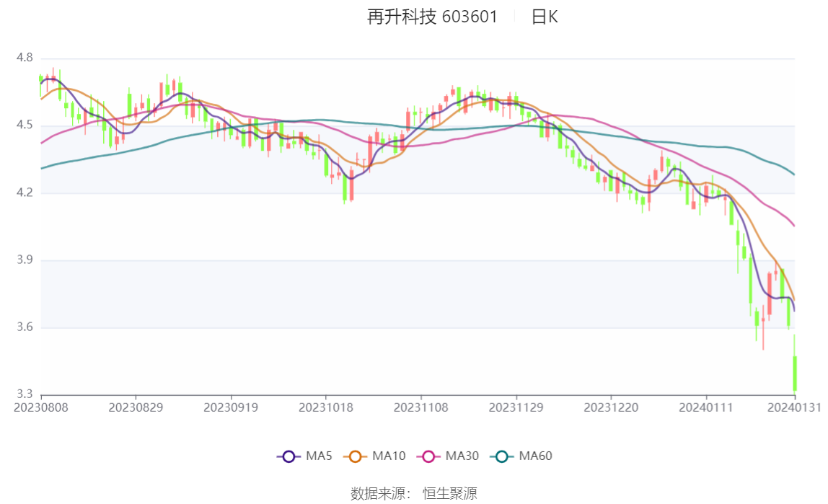
Task: Click the purple MA5 legend circle icon
Action: (x=289, y=456)
